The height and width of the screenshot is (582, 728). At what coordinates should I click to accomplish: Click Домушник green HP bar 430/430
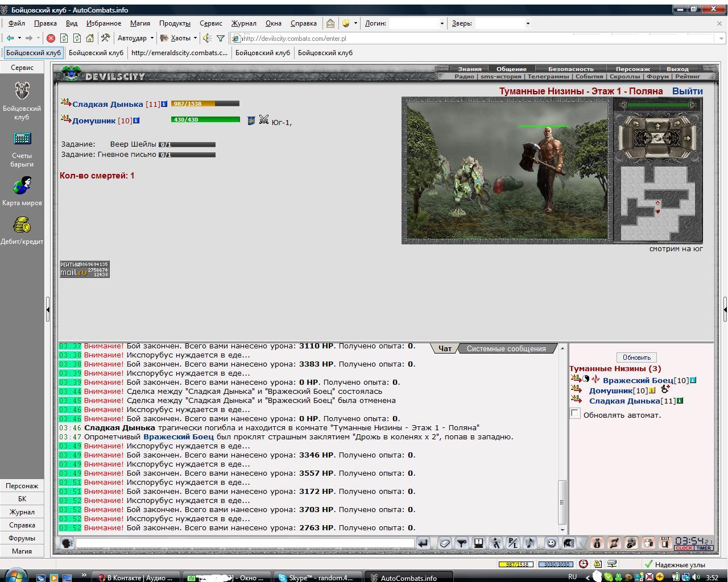pos(205,119)
